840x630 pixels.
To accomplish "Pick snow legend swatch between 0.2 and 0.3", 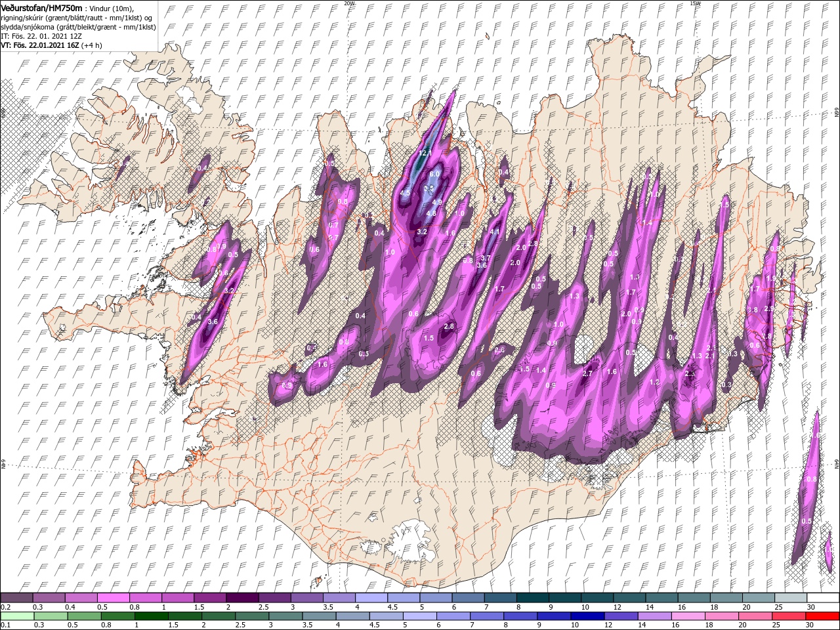I will click(16, 598).
